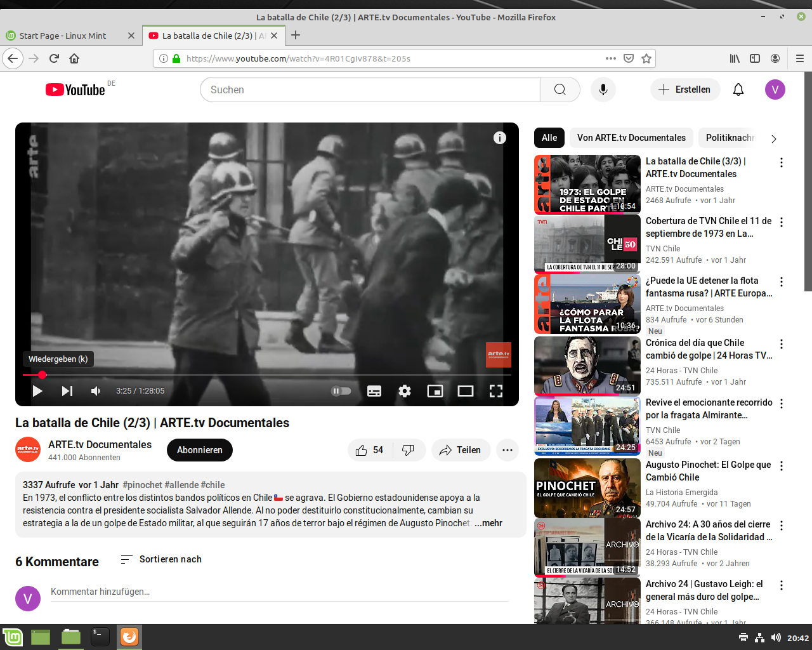Switch to Start Page - Linux Mint tab
The width and height of the screenshot is (812, 650).
tap(70, 36)
